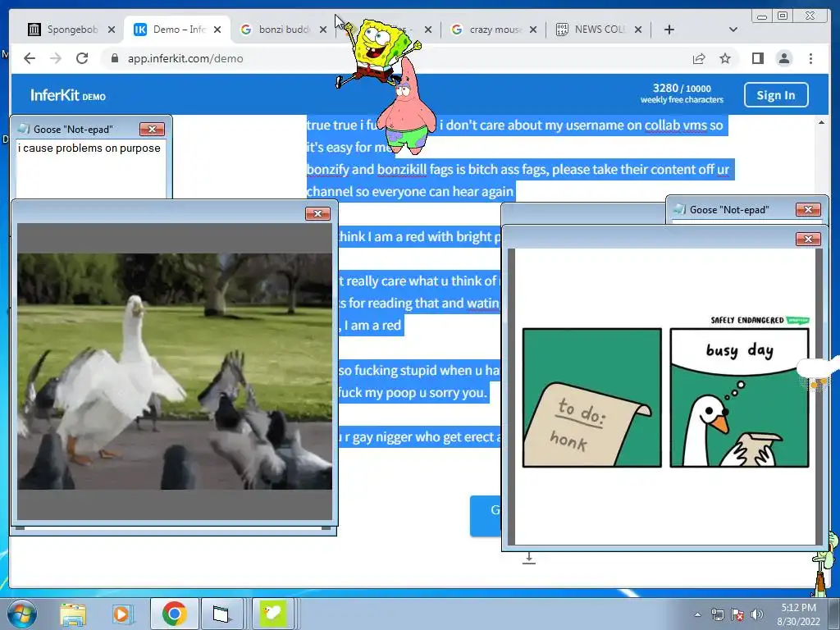
Task: Click the folder window taskbar icon
Action: [x=221, y=614]
